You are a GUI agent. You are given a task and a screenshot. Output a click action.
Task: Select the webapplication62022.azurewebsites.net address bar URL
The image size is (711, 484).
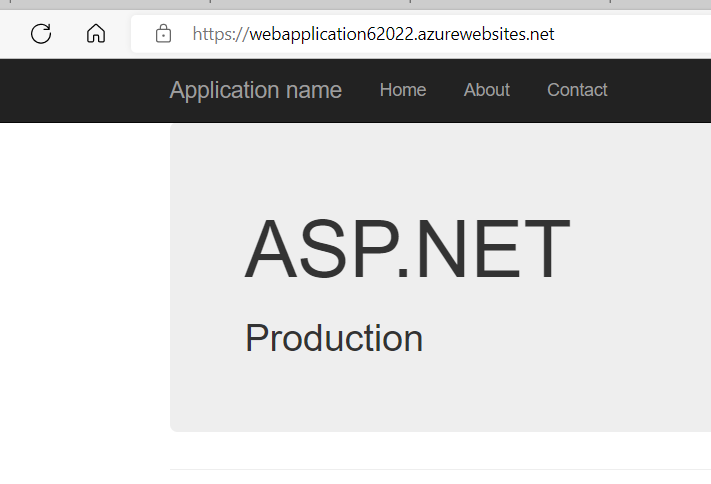point(373,34)
